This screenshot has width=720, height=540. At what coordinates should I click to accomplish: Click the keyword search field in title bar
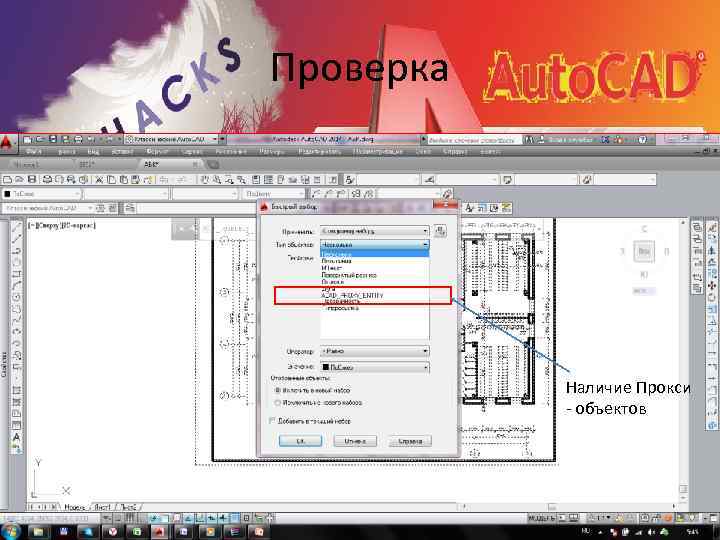[x=474, y=139]
